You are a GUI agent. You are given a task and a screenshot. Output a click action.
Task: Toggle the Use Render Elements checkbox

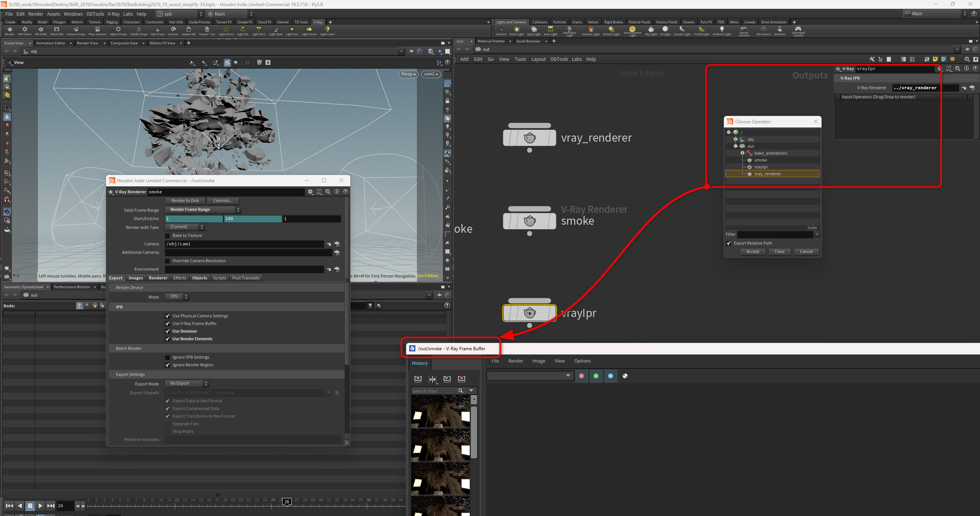point(167,339)
